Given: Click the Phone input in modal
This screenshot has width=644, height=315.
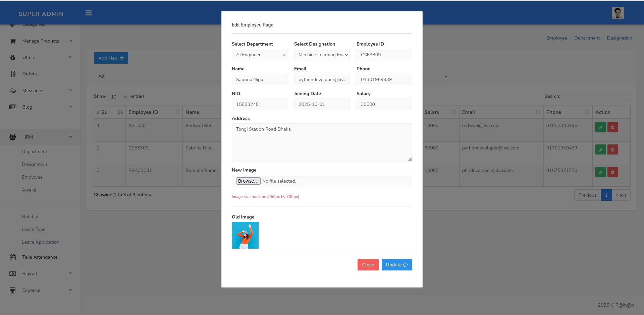Looking at the screenshot, I should click(x=384, y=79).
